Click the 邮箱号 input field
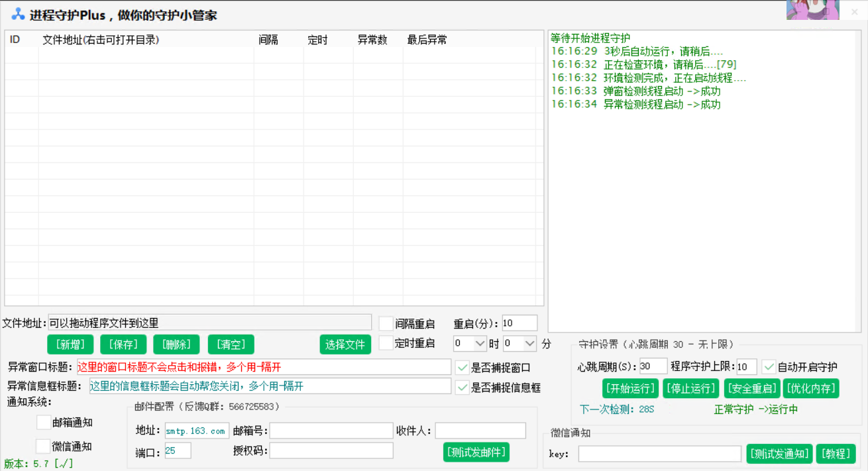 331,431
